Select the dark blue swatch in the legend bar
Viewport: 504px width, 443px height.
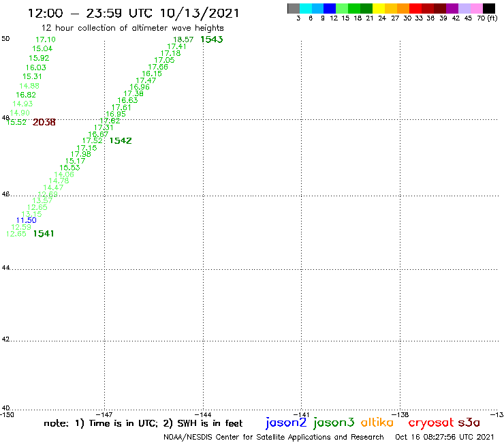click(x=330, y=8)
